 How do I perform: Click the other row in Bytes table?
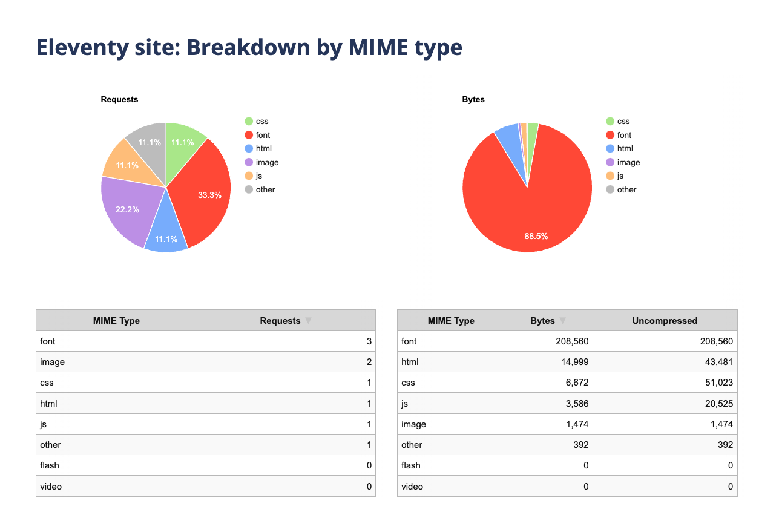(x=567, y=445)
